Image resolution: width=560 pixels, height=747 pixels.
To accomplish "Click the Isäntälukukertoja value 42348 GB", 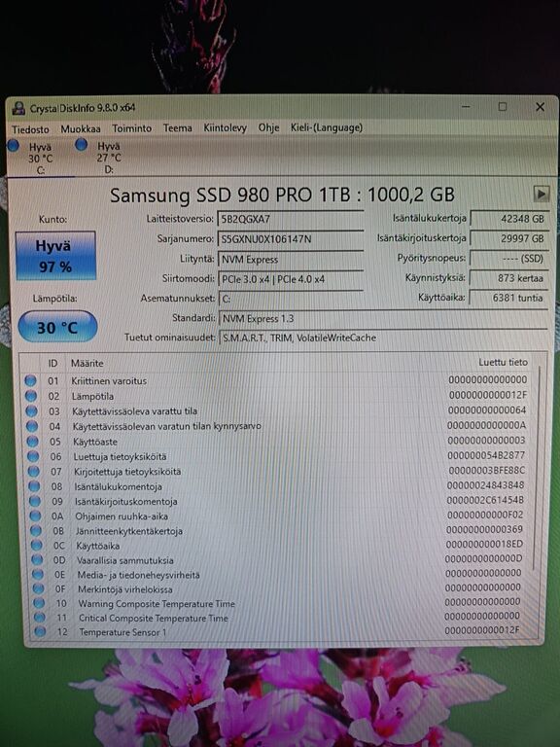I will click(x=509, y=219).
